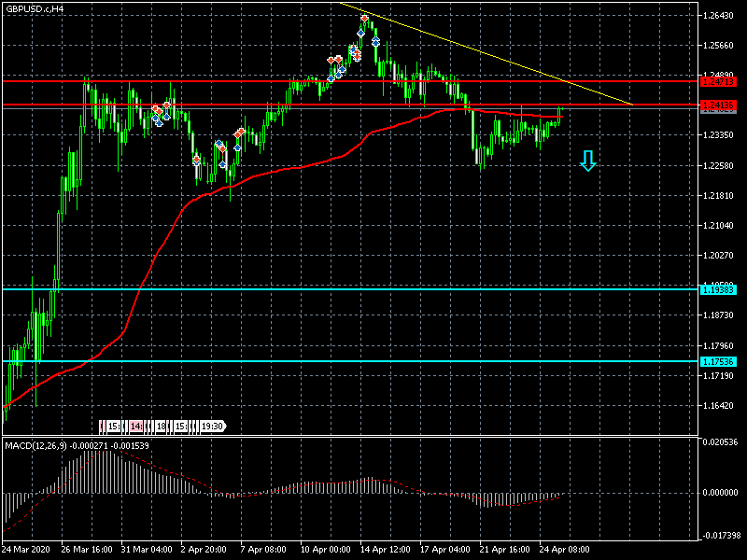The width and height of the screenshot is (747, 560).
Task: Click the 1.20270 price scale value
Action: 718,256
